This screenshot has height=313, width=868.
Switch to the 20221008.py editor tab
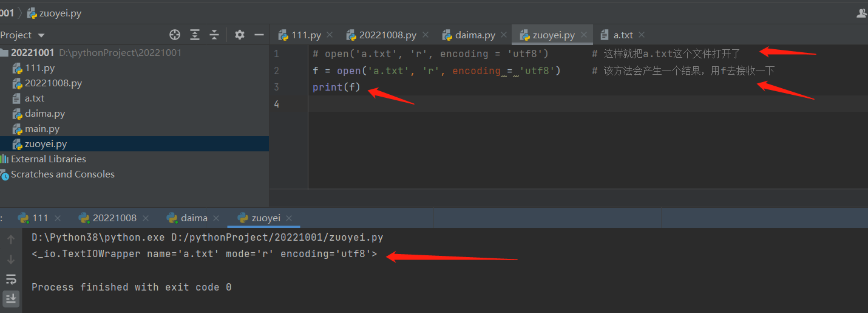tap(387, 35)
